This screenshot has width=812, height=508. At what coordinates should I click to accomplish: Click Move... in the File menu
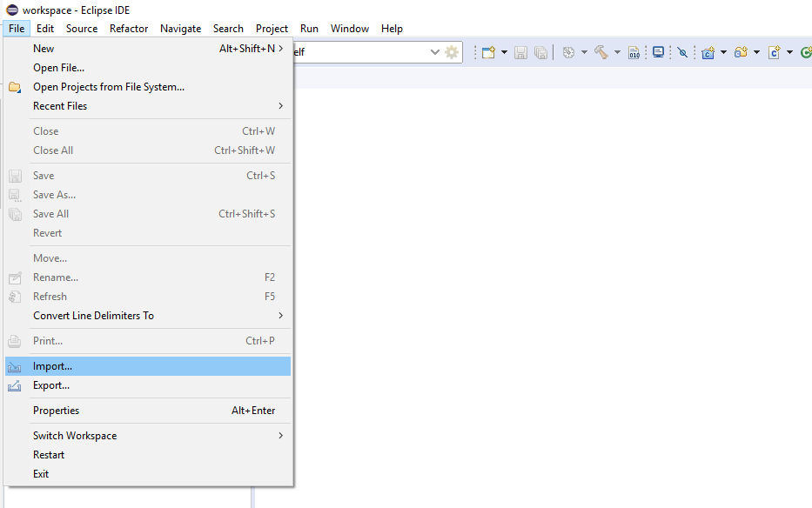[x=148, y=258]
